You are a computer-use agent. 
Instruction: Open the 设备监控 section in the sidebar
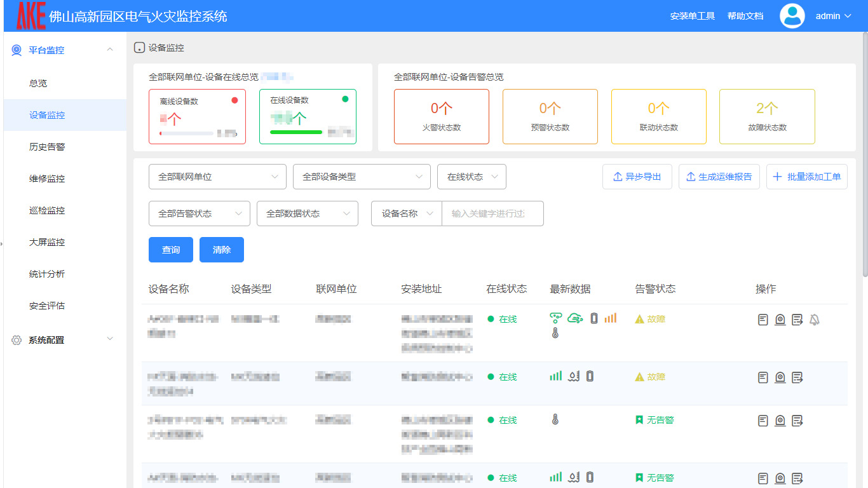pyautogui.click(x=38, y=115)
